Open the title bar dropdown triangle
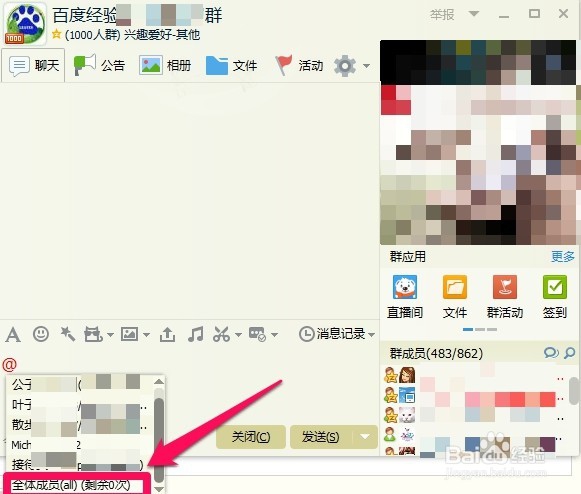 tap(474, 14)
